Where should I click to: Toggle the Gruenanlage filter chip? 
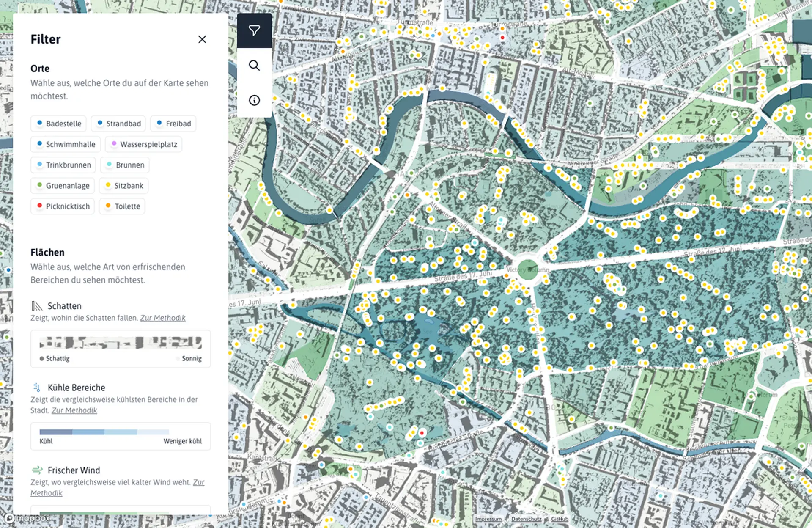tap(63, 186)
